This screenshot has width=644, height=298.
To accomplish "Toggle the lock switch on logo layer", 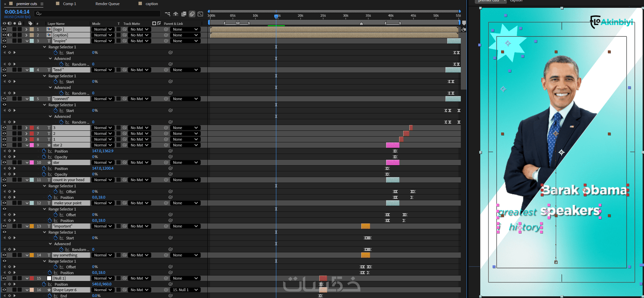I will (x=20, y=29).
